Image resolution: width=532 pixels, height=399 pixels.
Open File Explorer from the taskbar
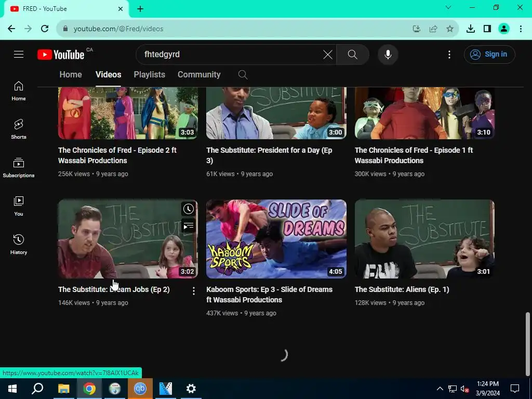click(63, 389)
